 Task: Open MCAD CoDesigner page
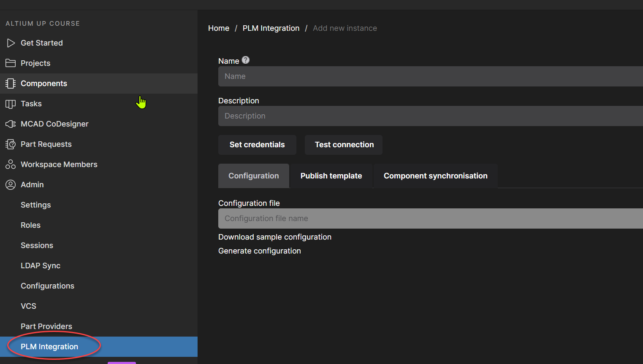click(99, 124)
